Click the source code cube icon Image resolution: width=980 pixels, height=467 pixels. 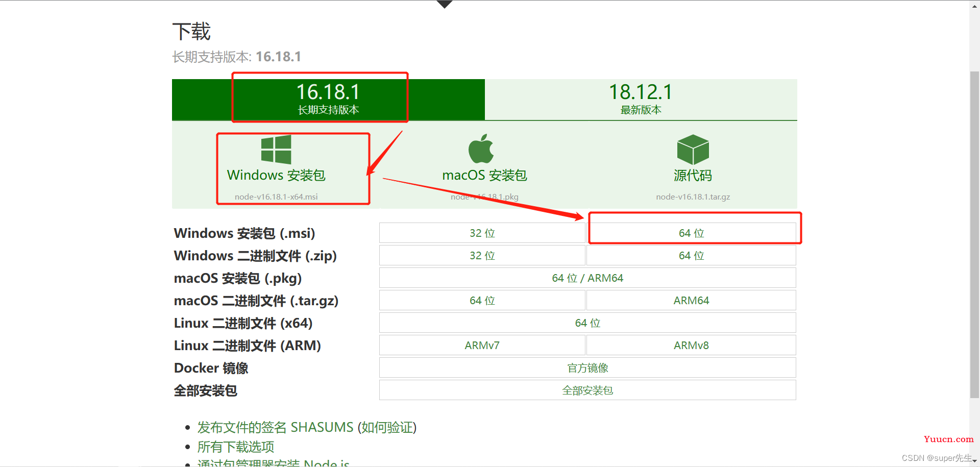pos(693,150)
